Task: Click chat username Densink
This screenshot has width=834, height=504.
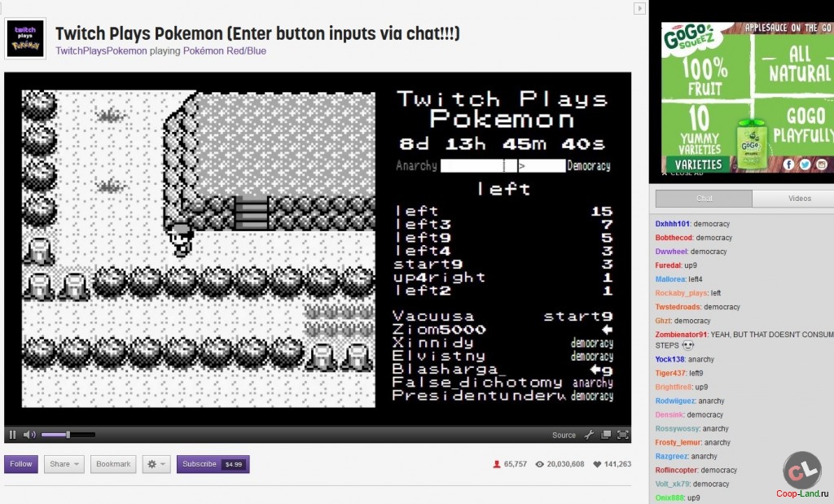Action: 669,414
